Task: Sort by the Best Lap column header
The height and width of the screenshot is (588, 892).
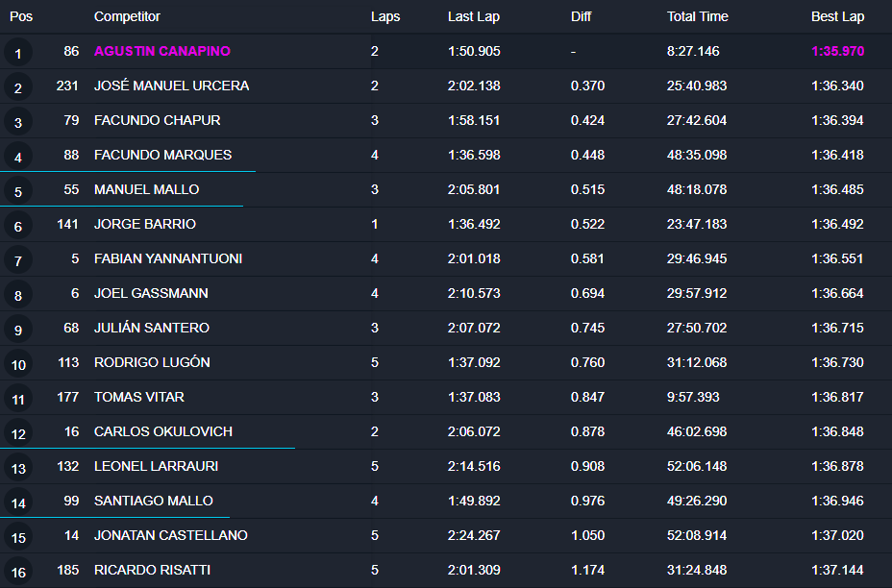Action: point(837,16)
